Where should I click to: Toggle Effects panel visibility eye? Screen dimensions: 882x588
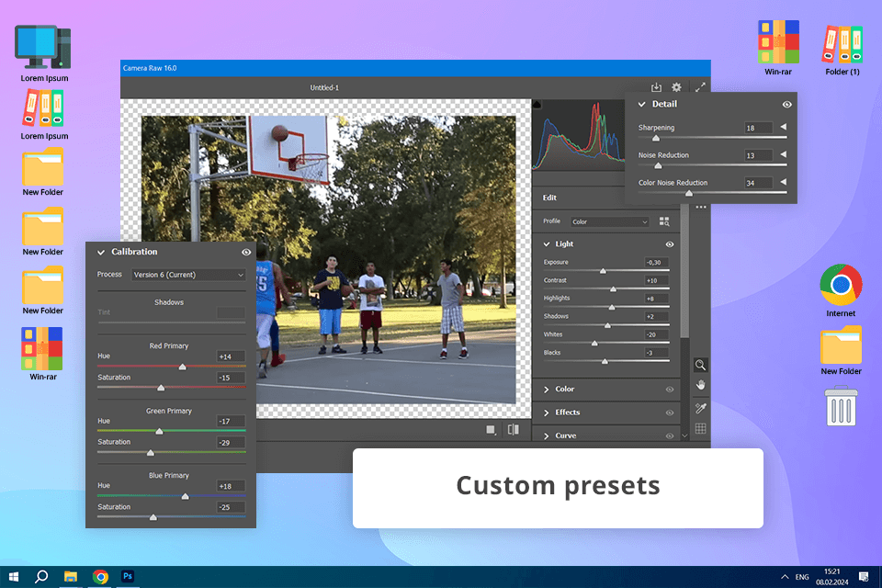[x=670, y=413]
